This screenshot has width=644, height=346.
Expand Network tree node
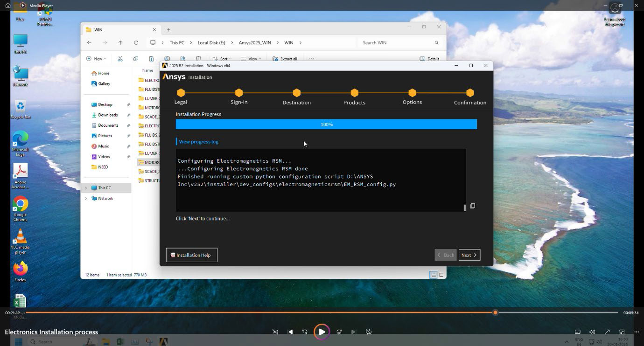pyautogui.click(x=86, y=199)
